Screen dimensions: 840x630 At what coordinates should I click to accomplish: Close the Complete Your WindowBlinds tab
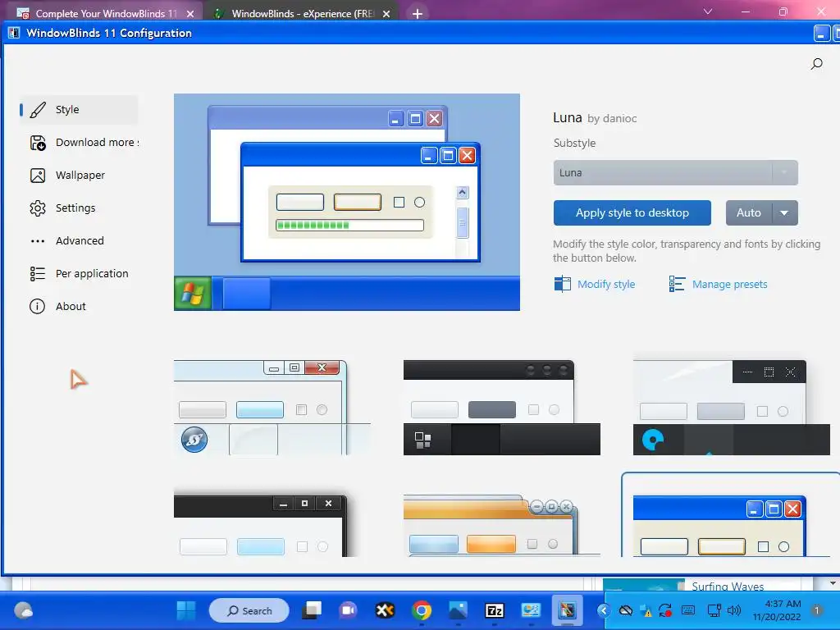pos(190,14)
